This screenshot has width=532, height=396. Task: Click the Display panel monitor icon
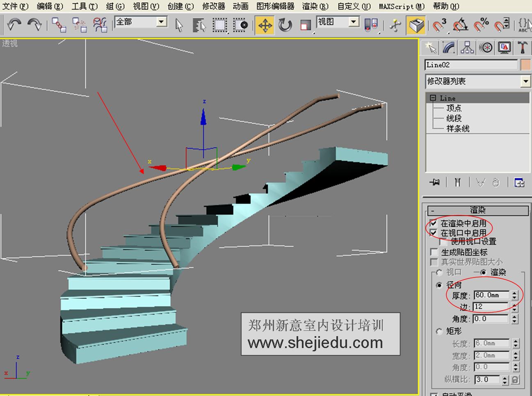coord(504,47)
